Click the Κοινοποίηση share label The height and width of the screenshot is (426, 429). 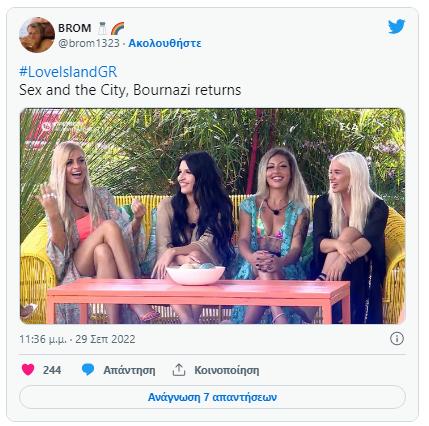pos(227,370)
